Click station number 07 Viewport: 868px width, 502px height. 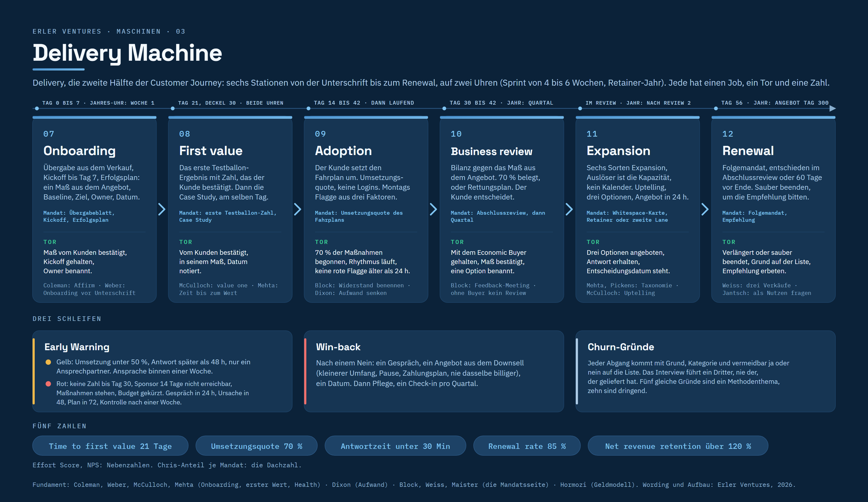49,134
